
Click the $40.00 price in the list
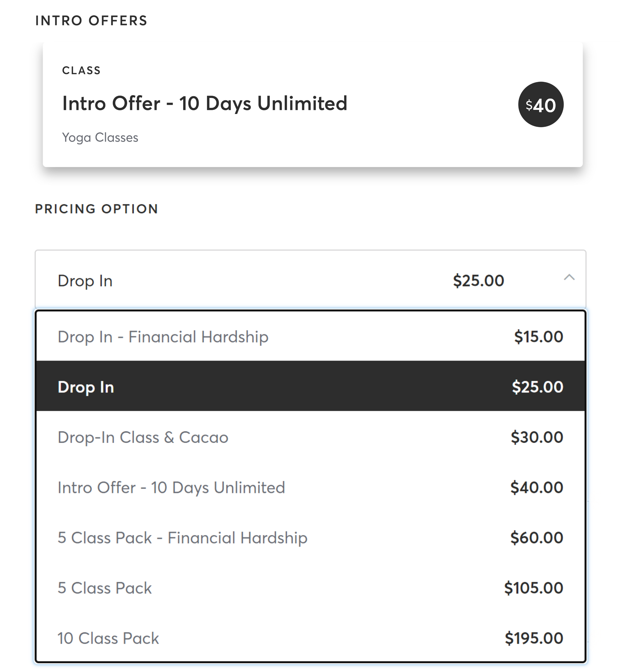[x=536, y=487]
